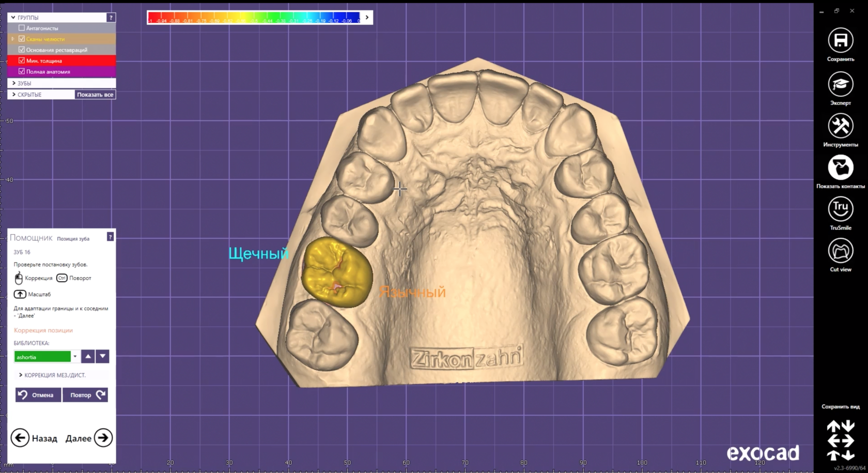Click the Сохранить вид arrows icon
The height and width of the screenshot is (473, 868).
[840, 440]
